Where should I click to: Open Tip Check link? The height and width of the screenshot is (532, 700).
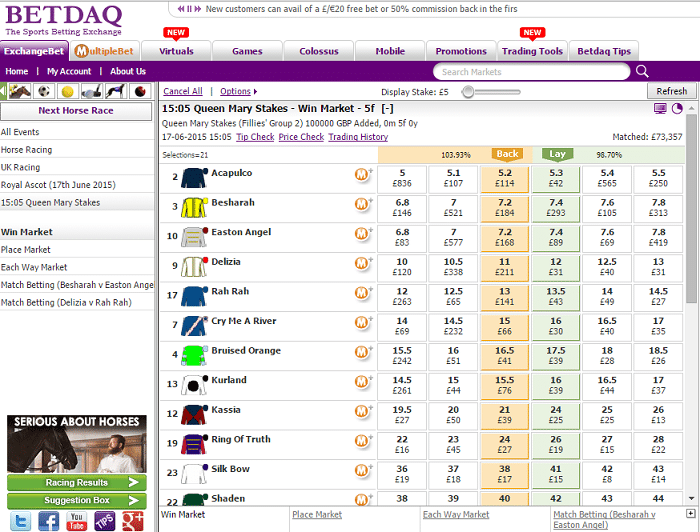coord(255,137)
